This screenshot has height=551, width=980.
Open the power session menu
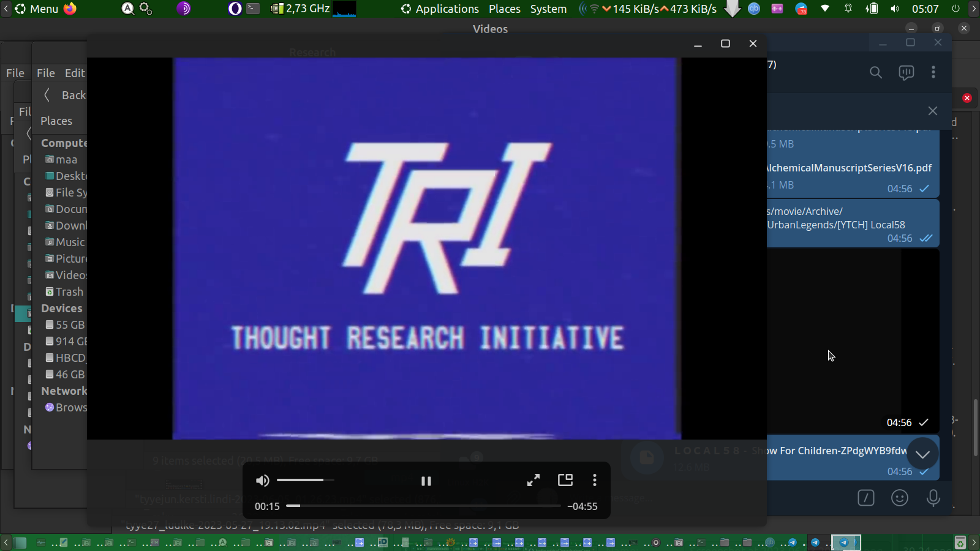pos(956,9)
